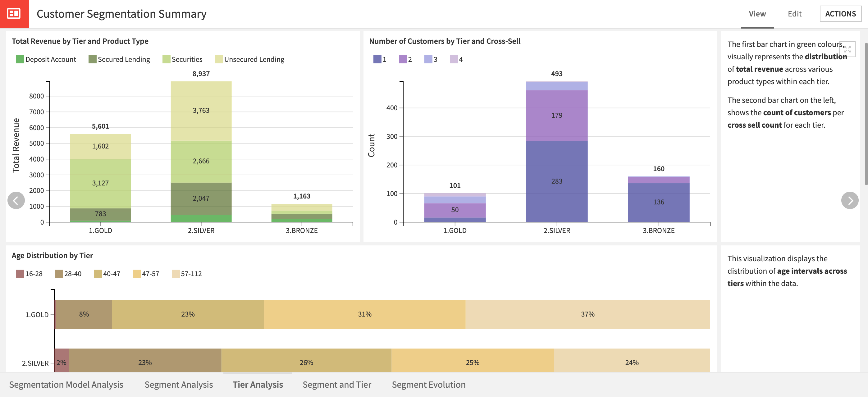Select the 2.SILVER revenue bar in the chart
Screen dimensions: 868x397
point(201,152)
